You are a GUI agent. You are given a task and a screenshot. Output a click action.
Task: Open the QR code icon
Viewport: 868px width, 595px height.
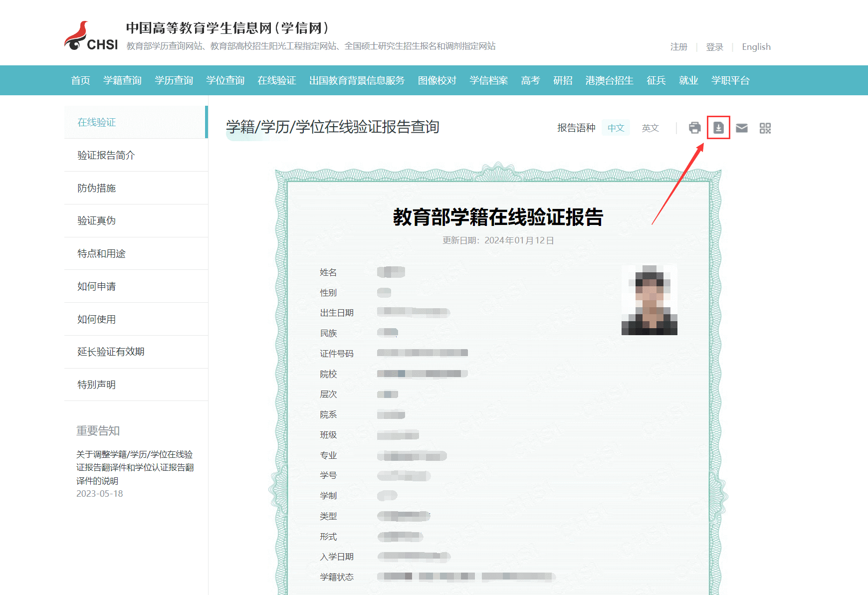pos(765,128)
